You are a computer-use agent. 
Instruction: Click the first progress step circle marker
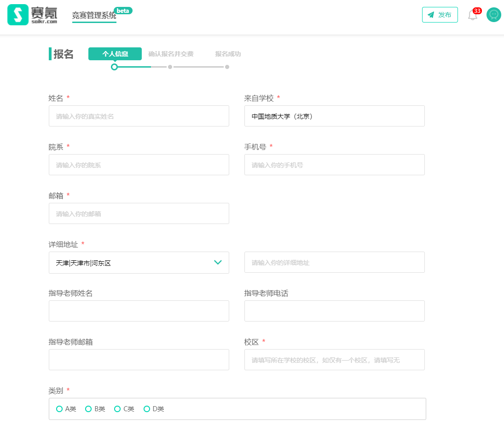[x=114, y=67]
